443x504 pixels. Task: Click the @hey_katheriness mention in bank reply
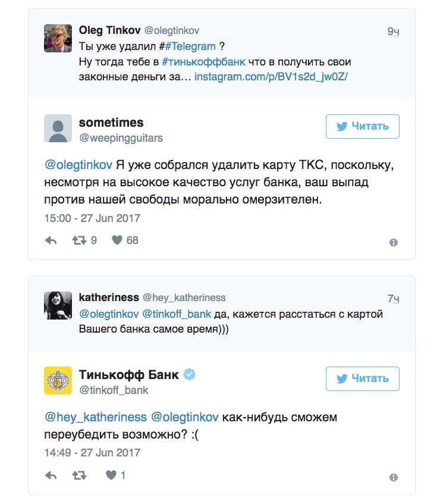[x=96, y=417]
